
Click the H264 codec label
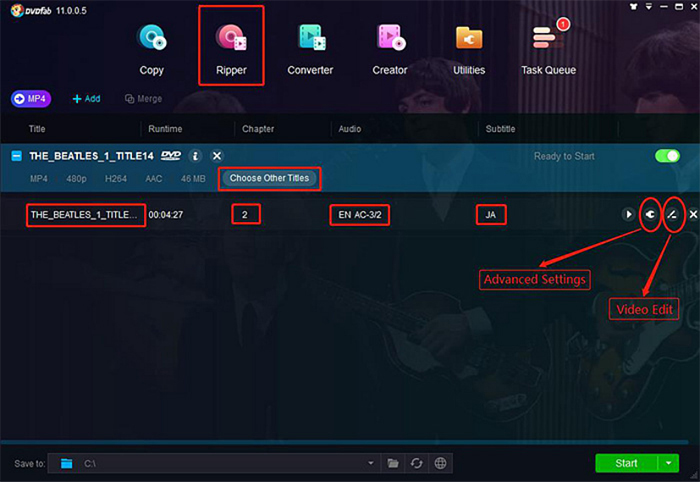(116, 179)
